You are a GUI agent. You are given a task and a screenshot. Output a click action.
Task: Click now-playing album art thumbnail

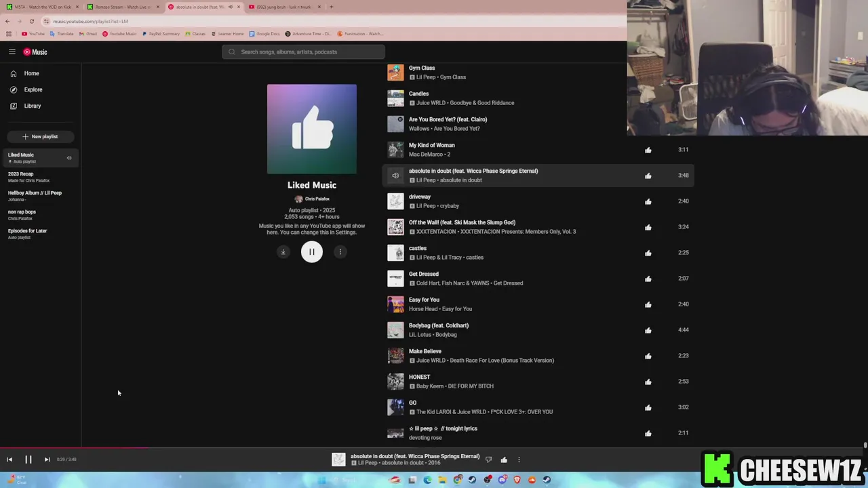tap(338, 460)
